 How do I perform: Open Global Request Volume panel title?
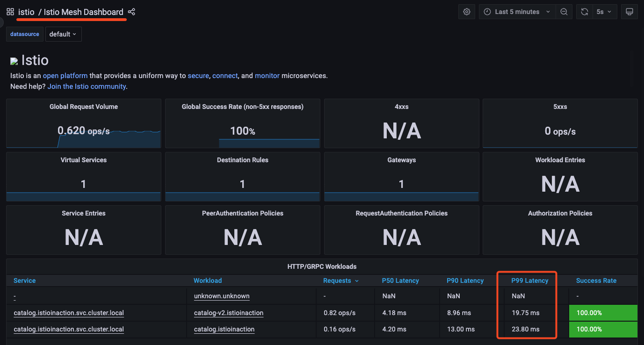(x=84, y=107)
